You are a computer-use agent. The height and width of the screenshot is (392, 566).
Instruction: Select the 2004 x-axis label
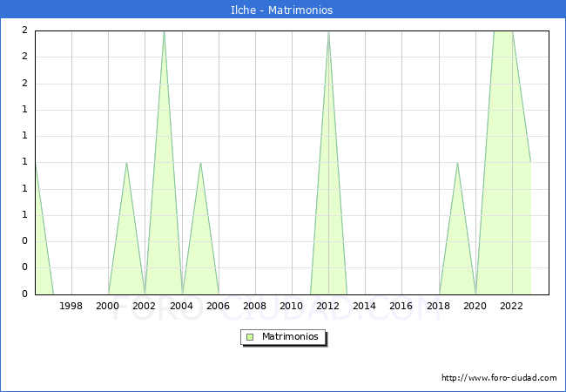[x=182, y=306]
